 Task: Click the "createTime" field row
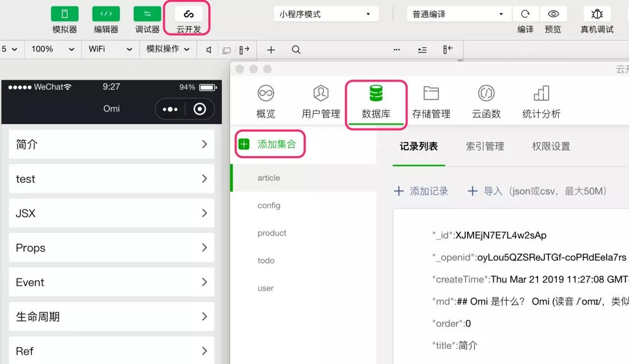(531, 280)
